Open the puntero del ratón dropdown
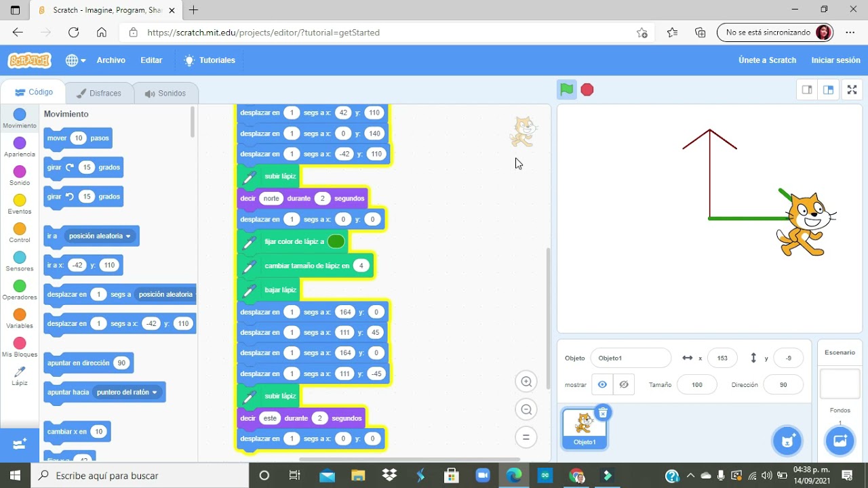This screenshot has height=488, width=868. coord(127,392)
